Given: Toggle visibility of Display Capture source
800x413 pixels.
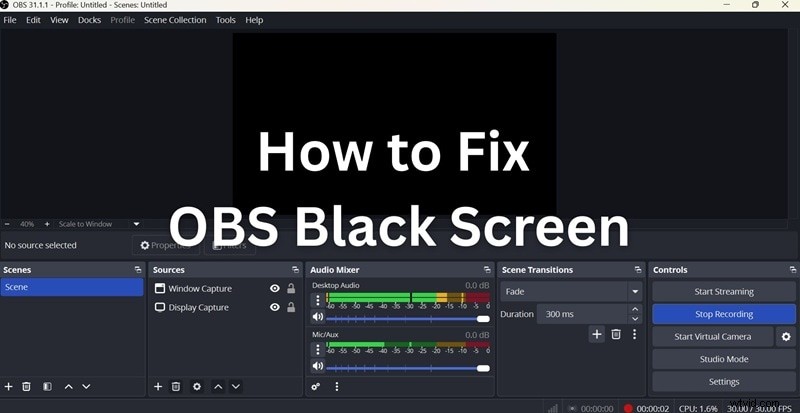Looking at the screenshot, I should 274,308.
